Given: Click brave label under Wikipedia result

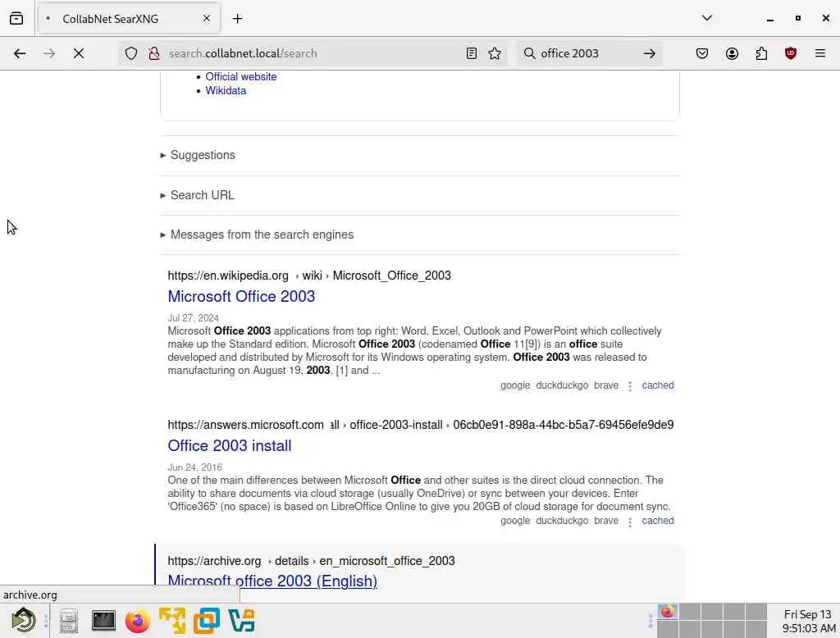Looking at the screenshot, I should (x=606, y=385).
